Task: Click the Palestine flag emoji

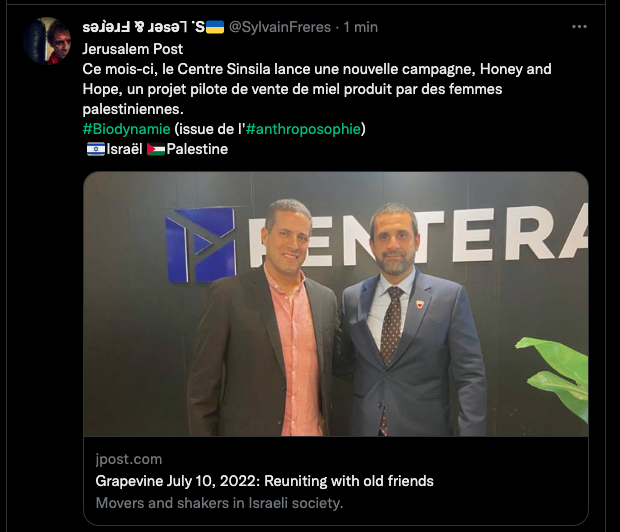Action: coord(155,149)
